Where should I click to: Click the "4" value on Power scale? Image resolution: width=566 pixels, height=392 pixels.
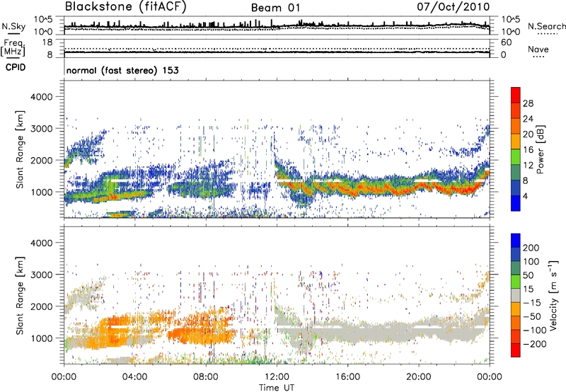pos(525,196)
